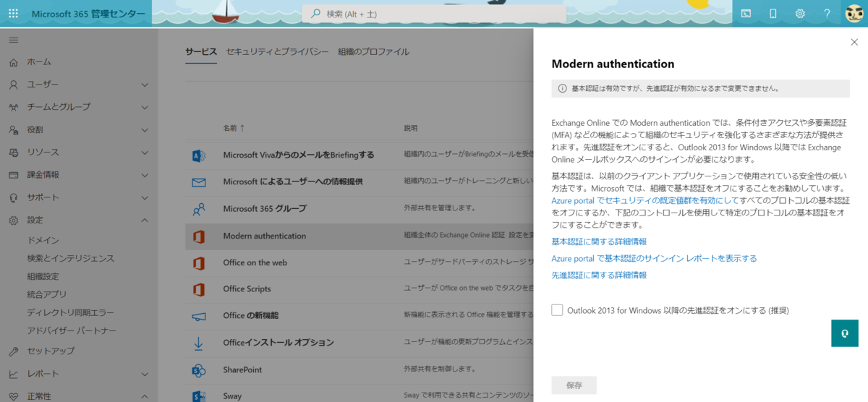Collapse the 正常性 chevron
Image resolution: width=868 pixels, height=402 pixels.
pyautogui.click(x=145, y=396)
